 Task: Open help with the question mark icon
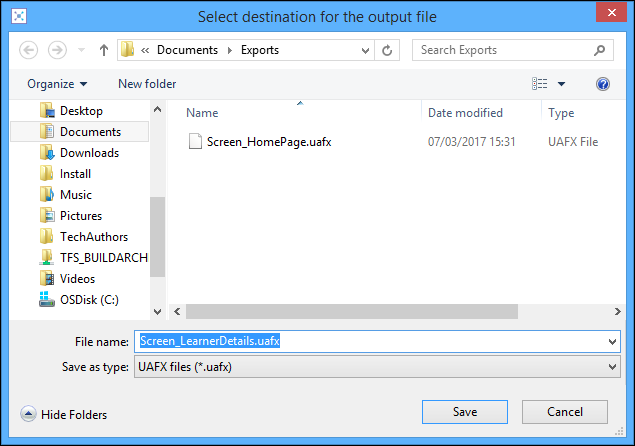603,84
